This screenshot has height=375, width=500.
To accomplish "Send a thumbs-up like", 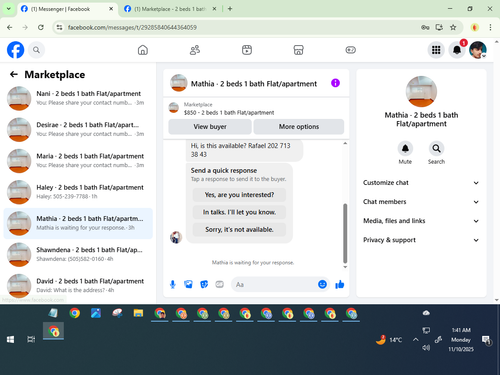I will coord(340,284).
